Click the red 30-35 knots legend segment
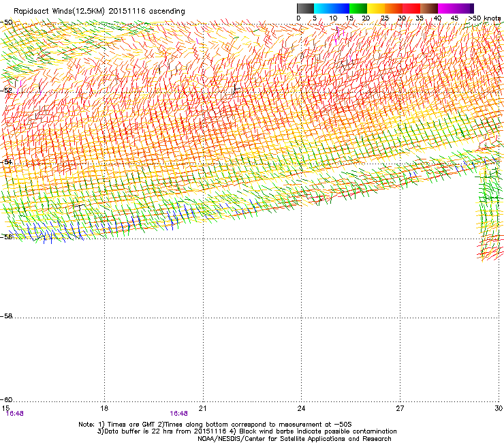 pos(411,8)
